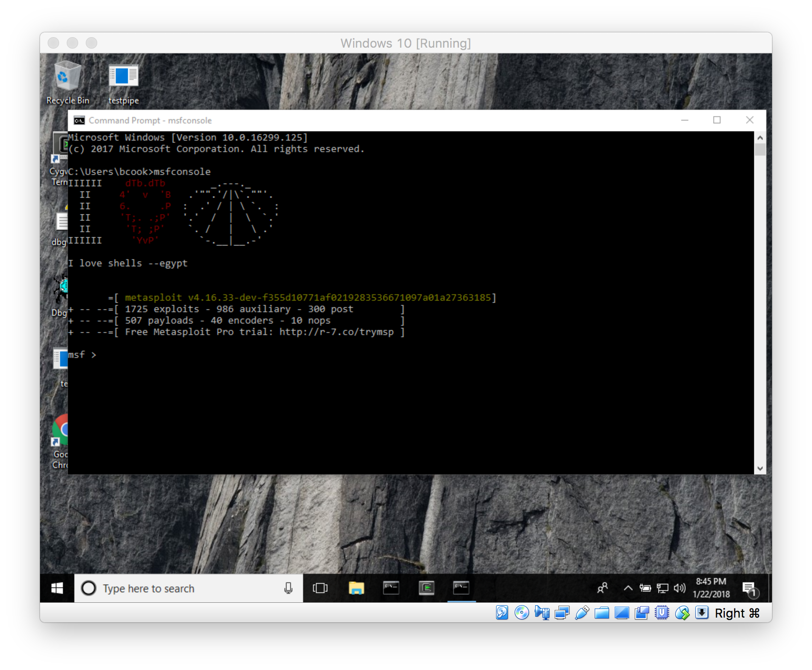Open the Windows Start menu
The height and width of the screenshot is (670, 812).
click(56, 588)
